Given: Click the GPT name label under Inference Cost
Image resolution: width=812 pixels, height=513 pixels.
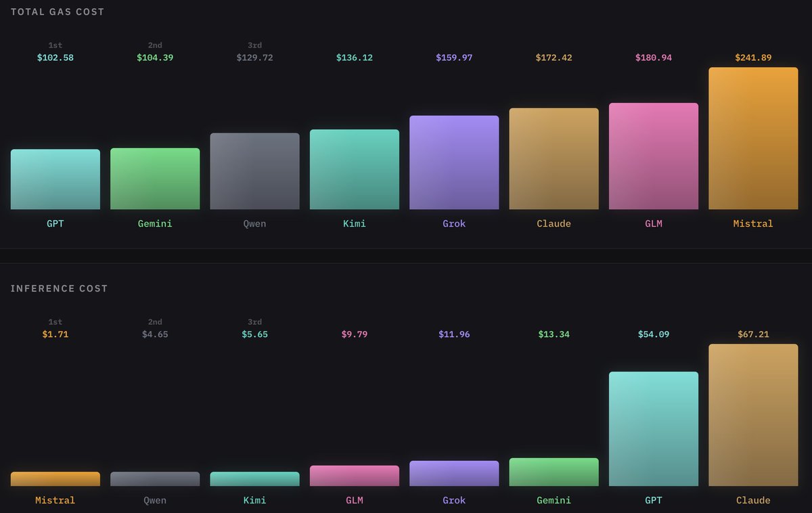Looking at the screenshot, I should click(654, 501).
